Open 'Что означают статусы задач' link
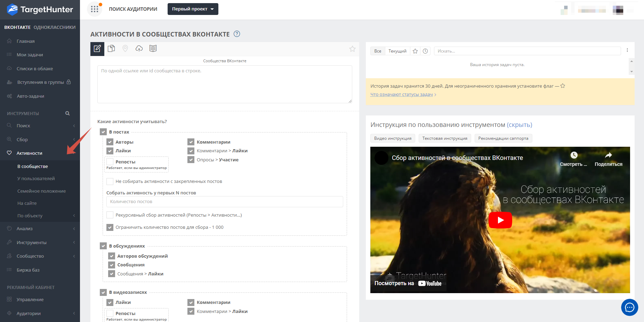Viewport: 644px width, 322px height. coord(401,95)
